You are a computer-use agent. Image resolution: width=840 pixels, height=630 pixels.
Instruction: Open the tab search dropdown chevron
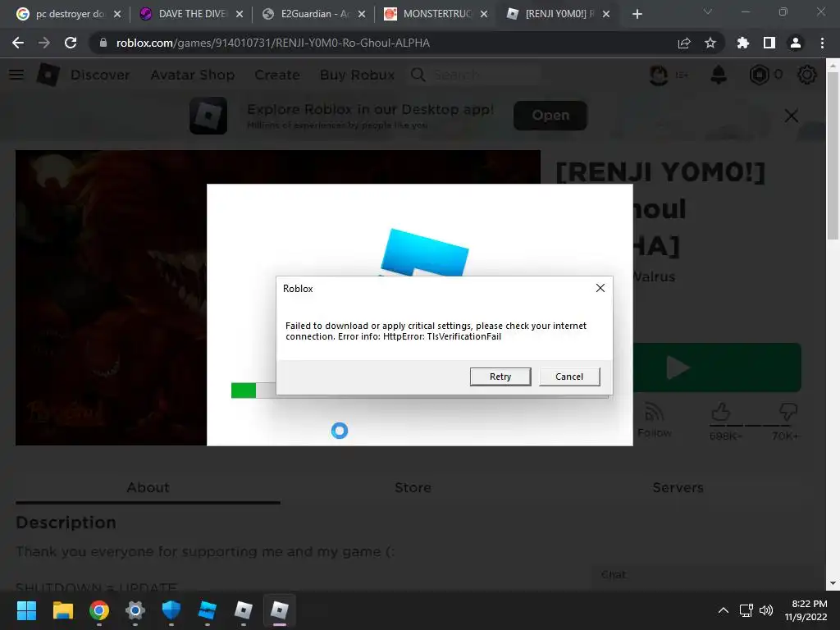click(708, 11)
